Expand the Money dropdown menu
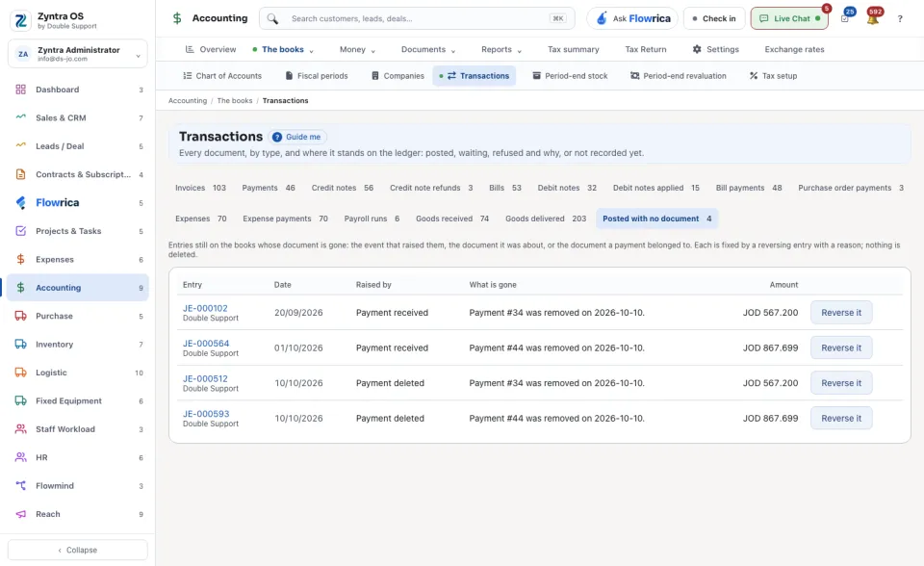 point(373,51)
